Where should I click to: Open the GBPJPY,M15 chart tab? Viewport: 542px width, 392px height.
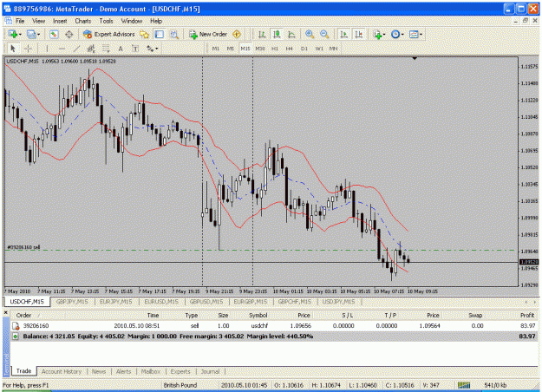72,302
